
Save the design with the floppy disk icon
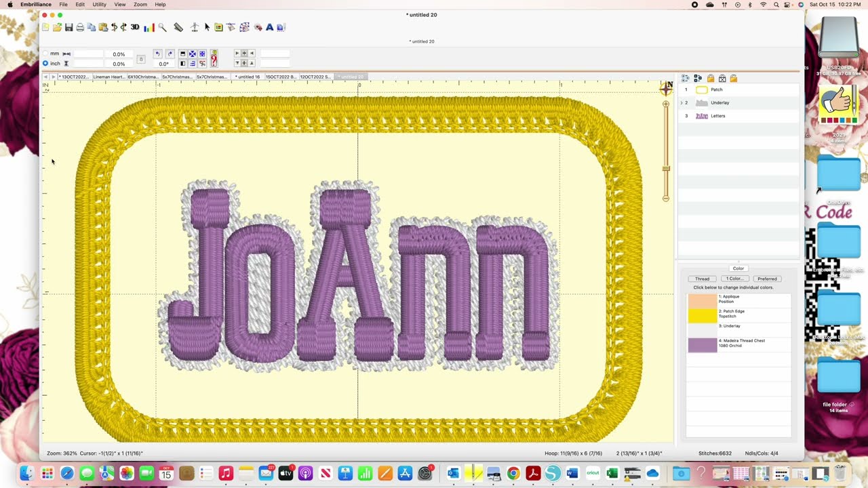pos(68,27)
